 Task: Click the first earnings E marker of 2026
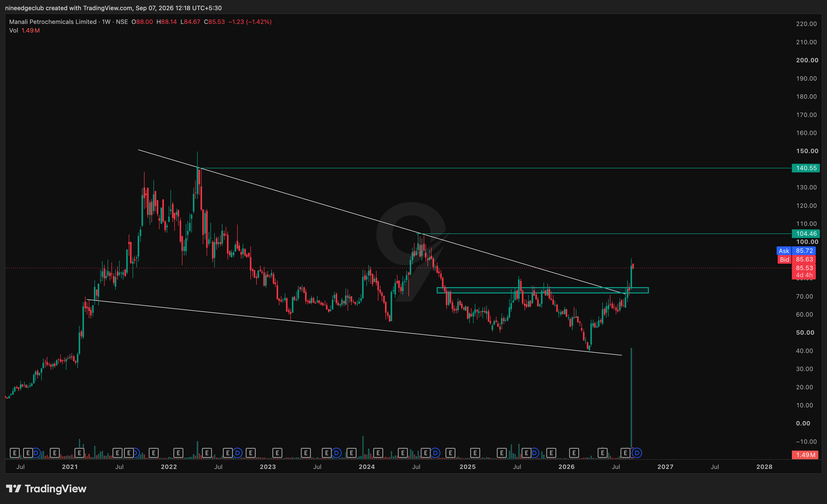[x=574, y=453]
